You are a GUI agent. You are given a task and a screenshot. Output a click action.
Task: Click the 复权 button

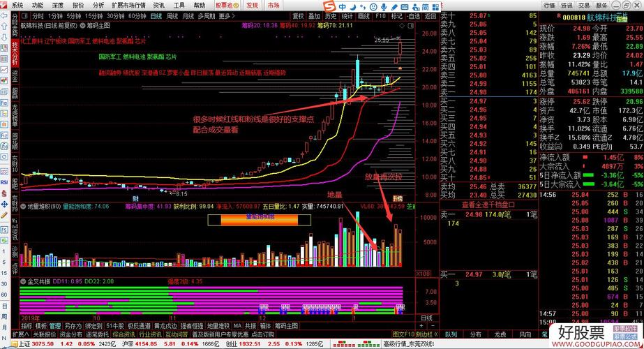[298, 16]
